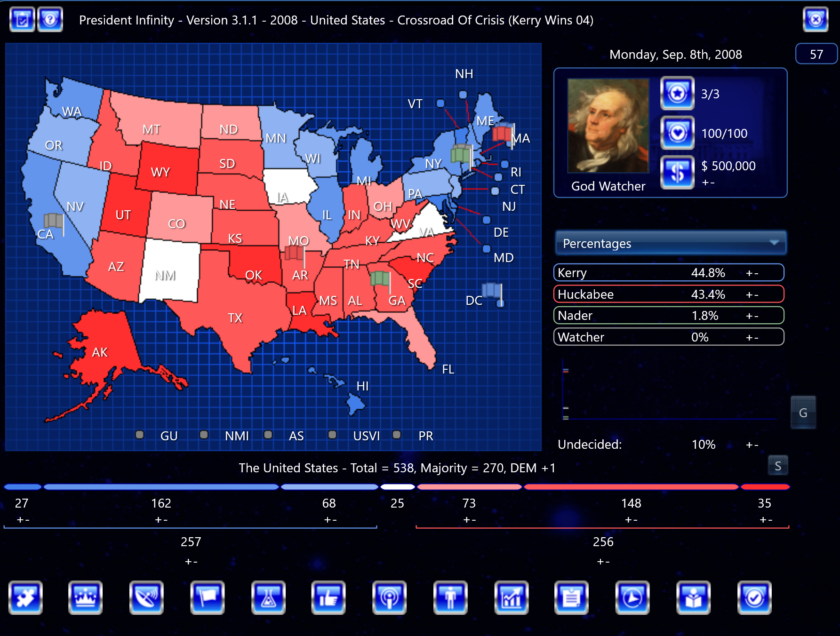This screenshot has height=636, width=840.
Task: Click the laboratory flask research icon
Action: 268,597
